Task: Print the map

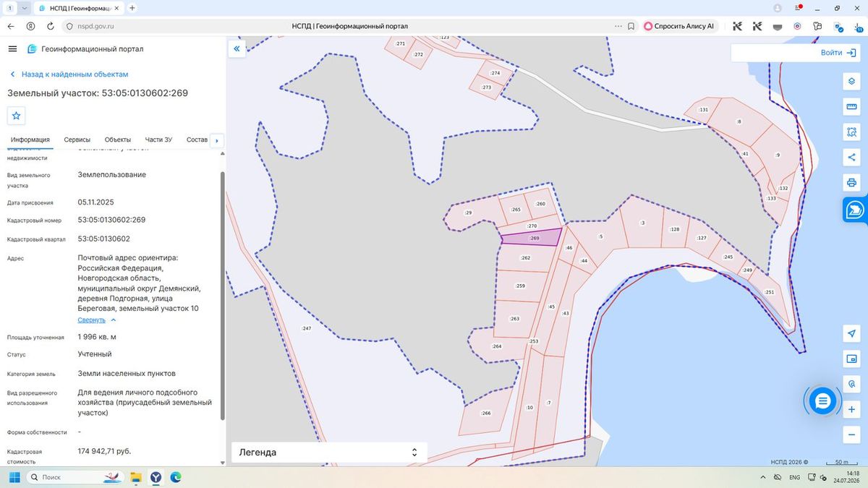Action: tap(852, 182)
